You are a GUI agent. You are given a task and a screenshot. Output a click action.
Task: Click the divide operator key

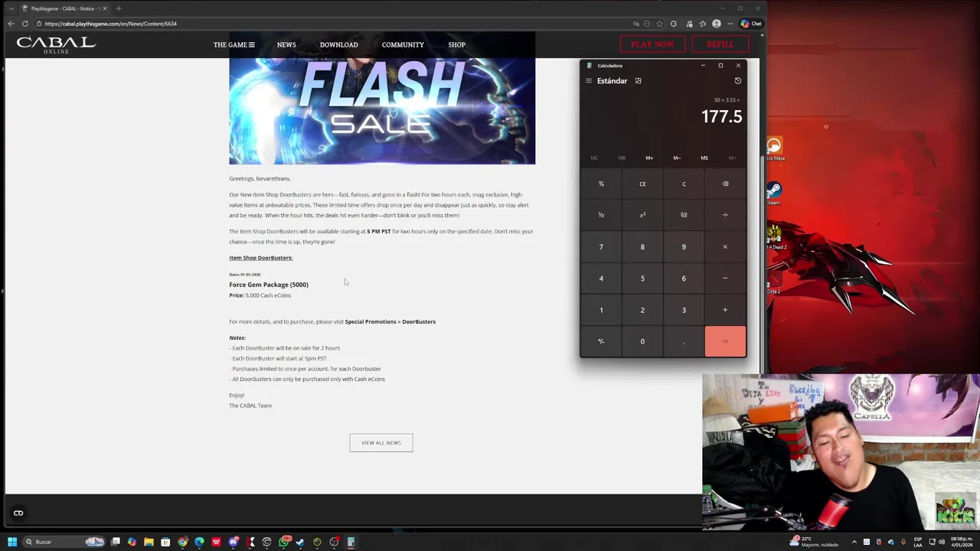[x=725, y=215]
